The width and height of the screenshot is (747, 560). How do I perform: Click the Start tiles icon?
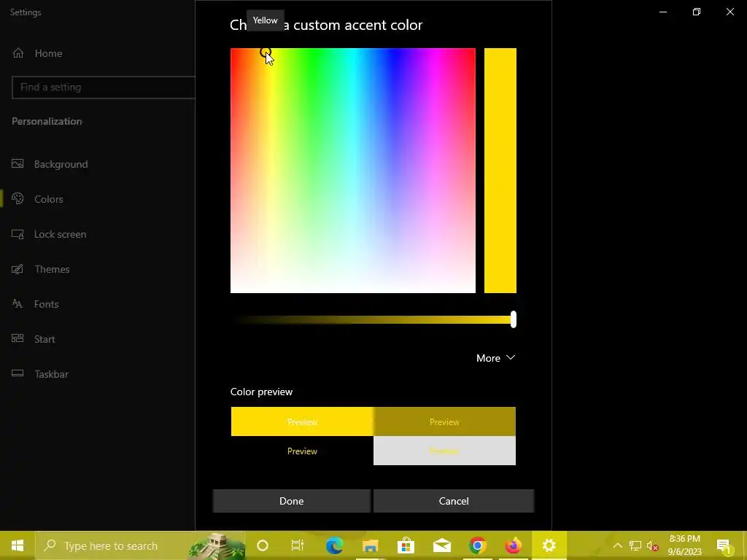[18, 338]
